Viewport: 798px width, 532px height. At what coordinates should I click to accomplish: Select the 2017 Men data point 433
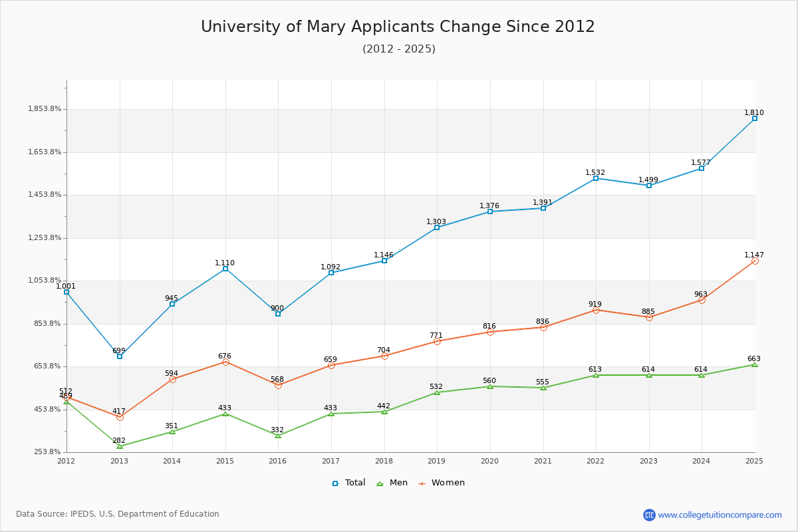pos(331,414)
